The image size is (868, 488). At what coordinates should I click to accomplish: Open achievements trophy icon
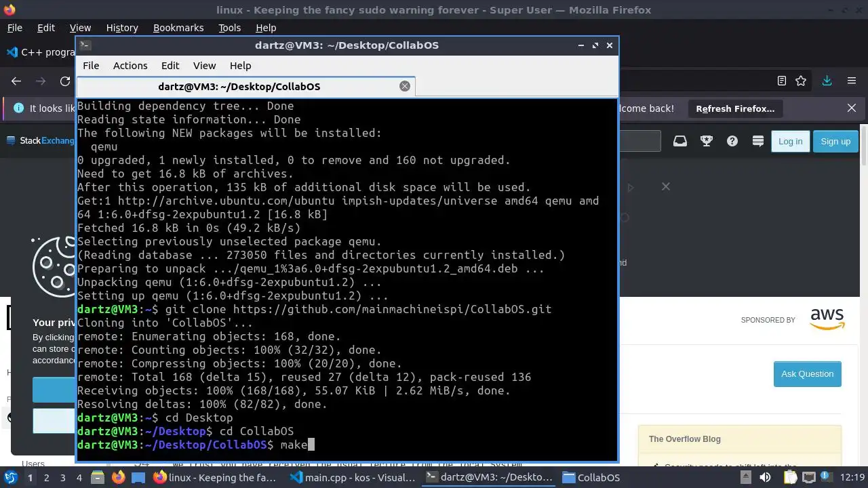pos(706,141)
